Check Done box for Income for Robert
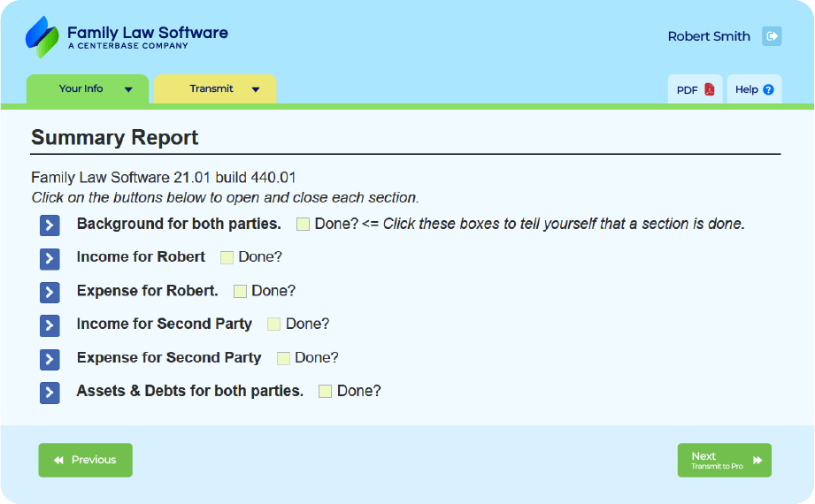Screen dimensions: 815x504 (227, 257)
